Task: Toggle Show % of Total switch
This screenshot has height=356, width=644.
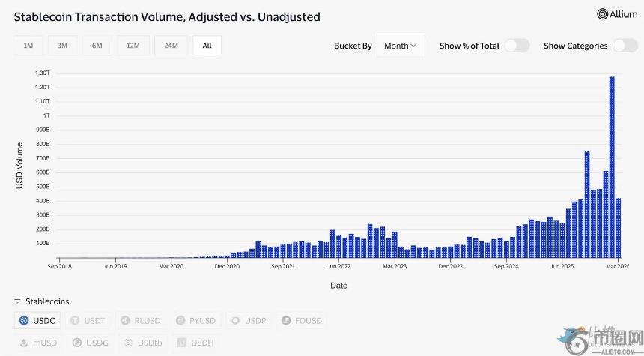Action: pos(517,46)
